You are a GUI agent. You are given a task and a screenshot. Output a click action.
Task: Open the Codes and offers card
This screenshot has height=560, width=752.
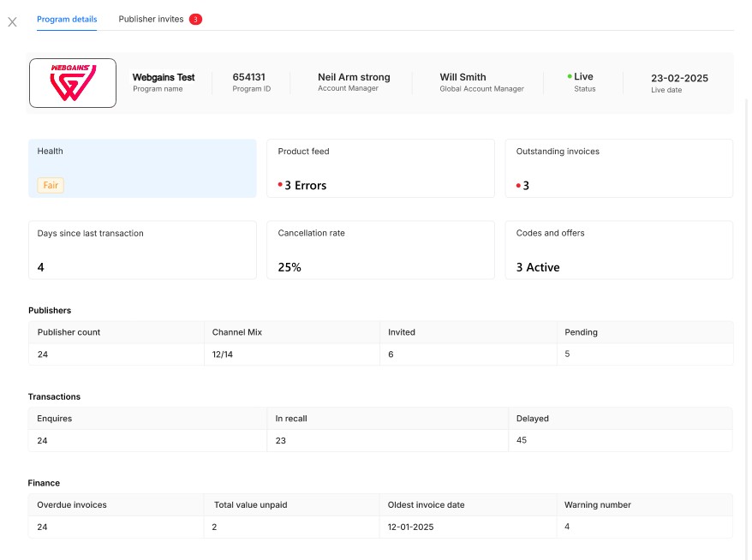pyautogui.click(x=618, y=250)
